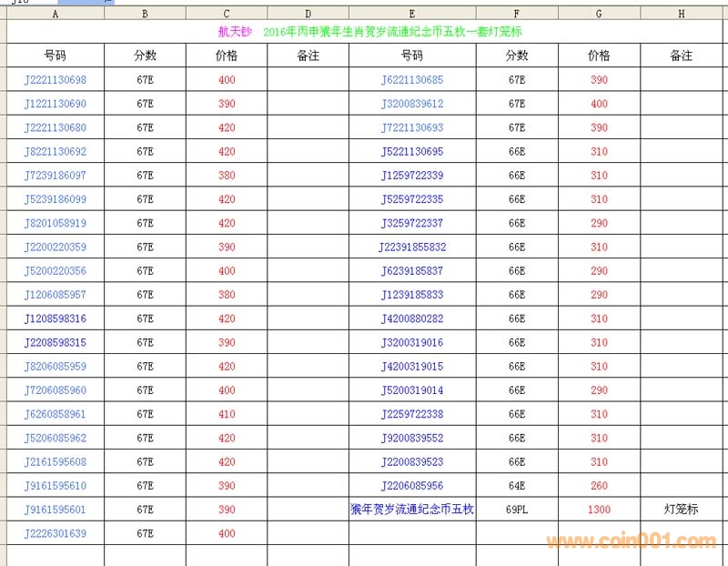Click cell with serial J22391855832
Image resolution: width=728 pixels, height=566 pixels.
(x=412, y=248)
